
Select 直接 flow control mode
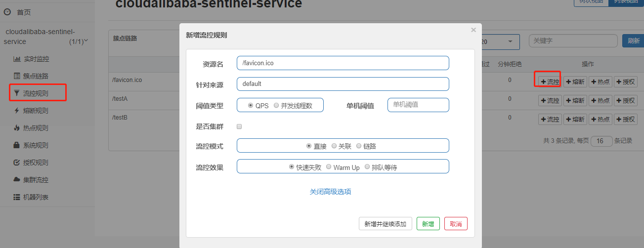[309, 146]
